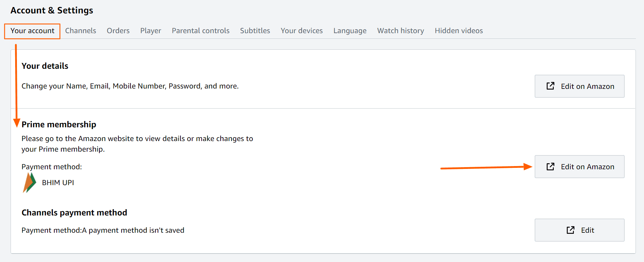Click the Prime membership heading
Viewport: 644px width, 262px height.
pos(59,124)
